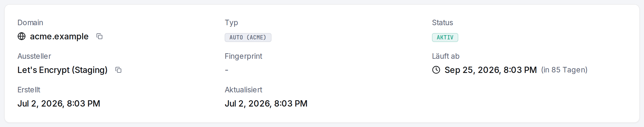This screenshot has height=127, width=644.
Task: Click the Erstellt date value
Action: click(x=59, y=103)
